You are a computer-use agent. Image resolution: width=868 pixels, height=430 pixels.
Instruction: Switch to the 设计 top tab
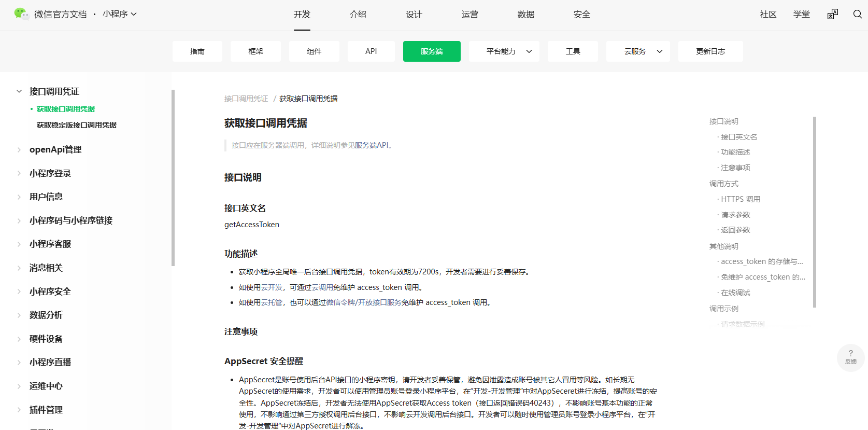414,15
